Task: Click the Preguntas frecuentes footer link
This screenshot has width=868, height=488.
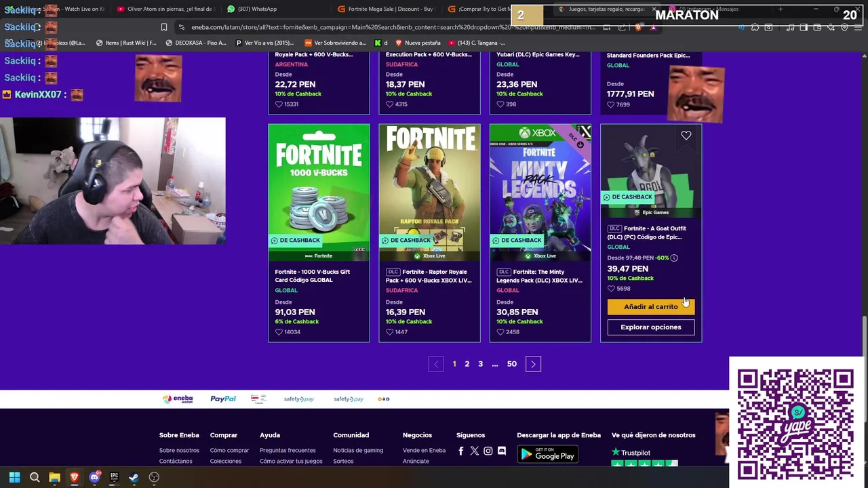Action: pos(288,450)
